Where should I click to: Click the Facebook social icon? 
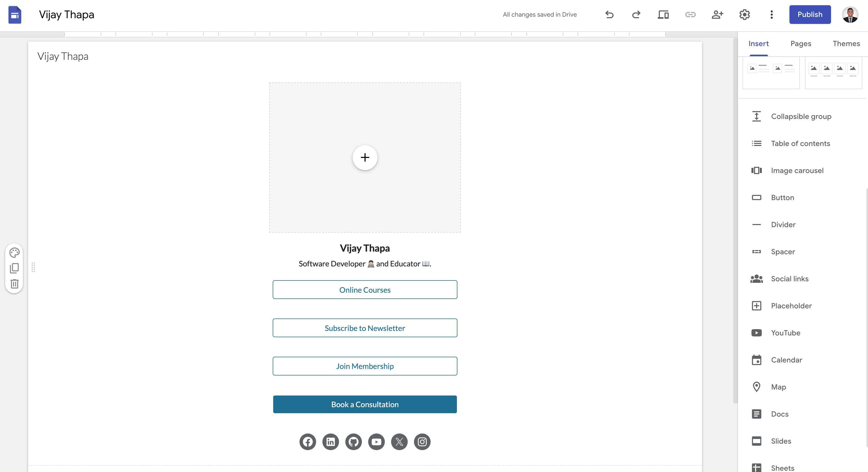click(x=308, y=442)
